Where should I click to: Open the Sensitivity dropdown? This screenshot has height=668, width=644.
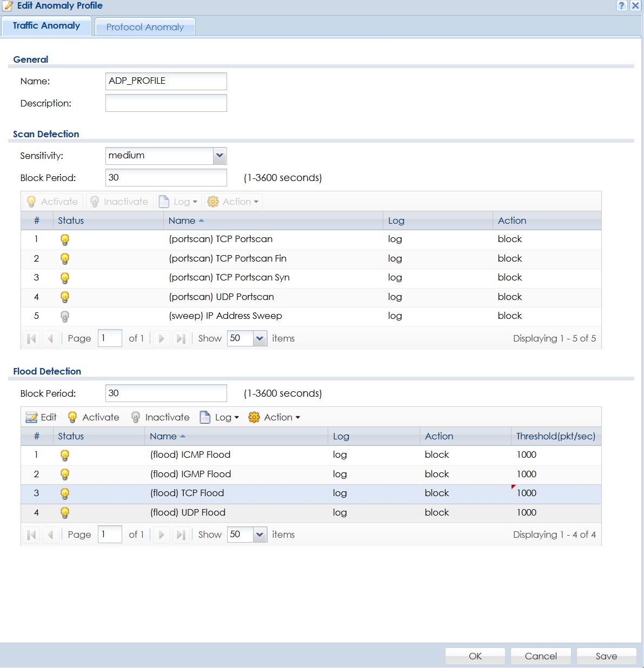(220, 156)
